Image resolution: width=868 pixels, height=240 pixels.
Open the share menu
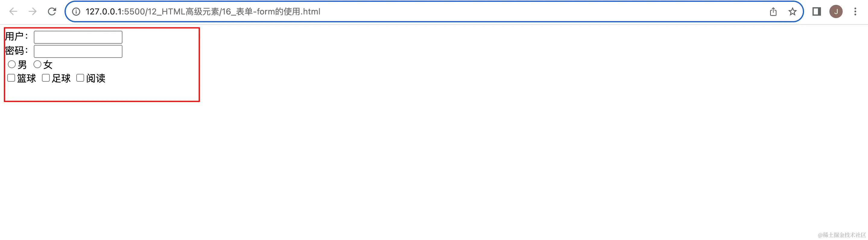pos(773,11)
